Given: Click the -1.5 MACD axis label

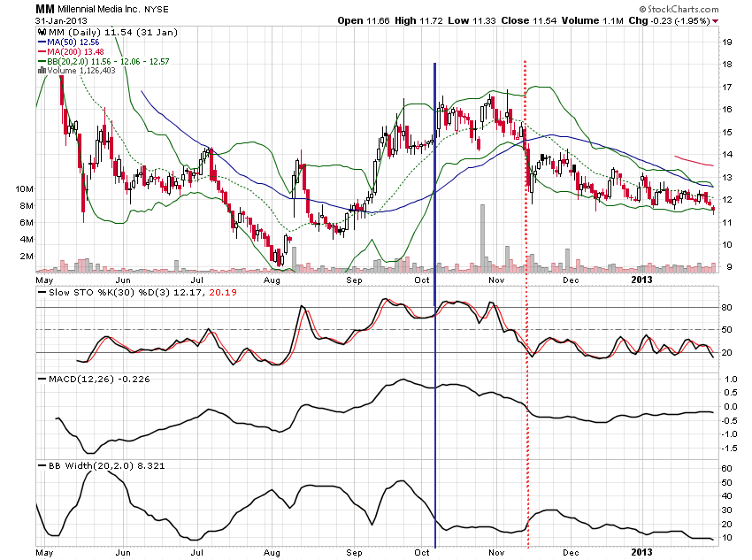Looking at the screenshot, I should 729,448.
